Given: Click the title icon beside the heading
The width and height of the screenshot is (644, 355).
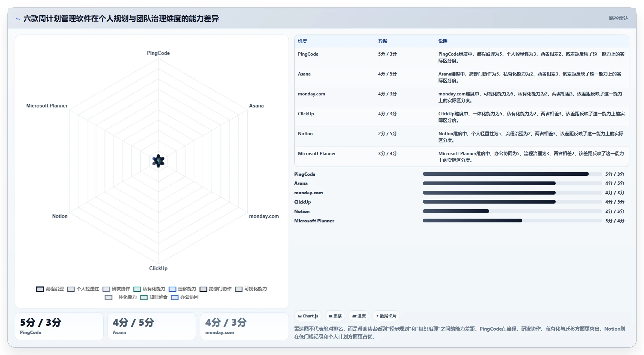Looking at the screenshot, I should pyautogui.click(x=18, y=19).
